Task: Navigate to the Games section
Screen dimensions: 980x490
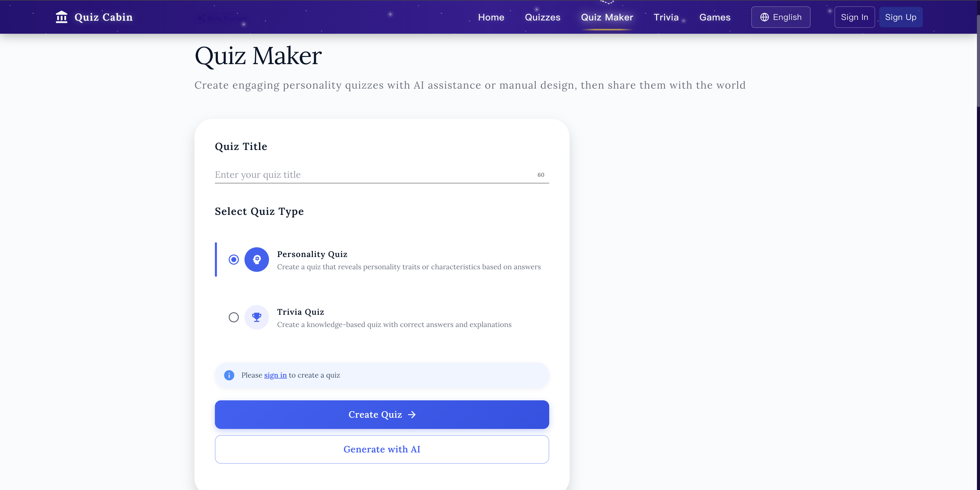Action: click(715, 17)
